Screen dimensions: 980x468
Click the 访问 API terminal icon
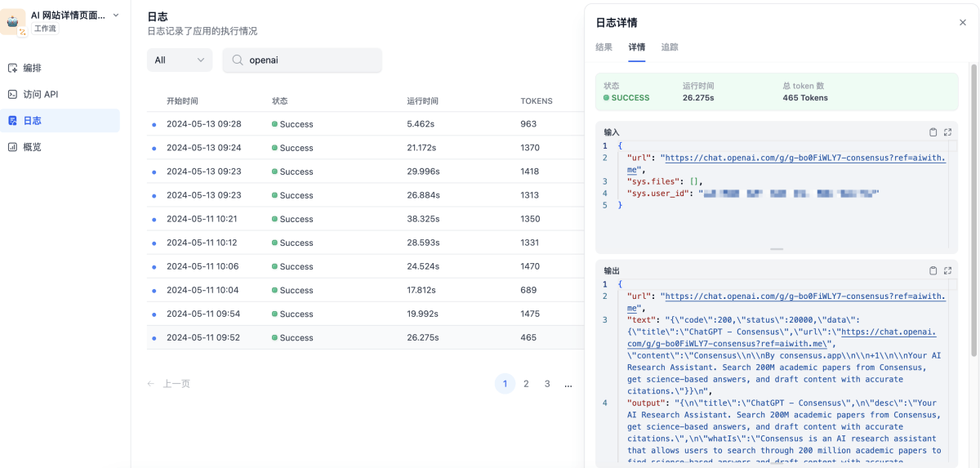[12, 94]
